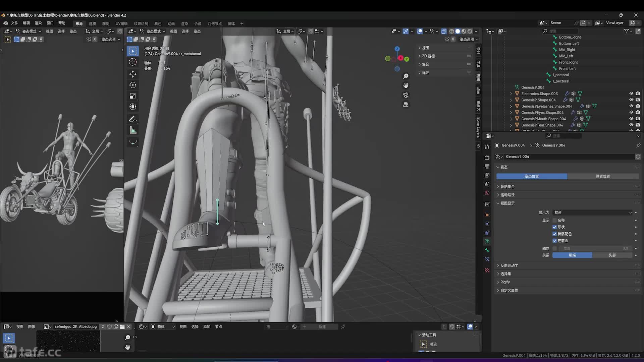Expand the 反向运动学 panel
644x362 pixels.
pos(509,265)
